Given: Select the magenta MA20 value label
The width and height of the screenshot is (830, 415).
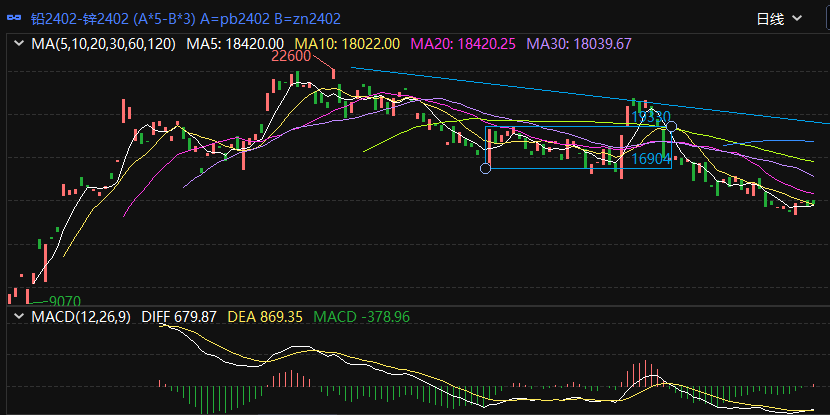Looking at the screenshot, I should 463,43.
